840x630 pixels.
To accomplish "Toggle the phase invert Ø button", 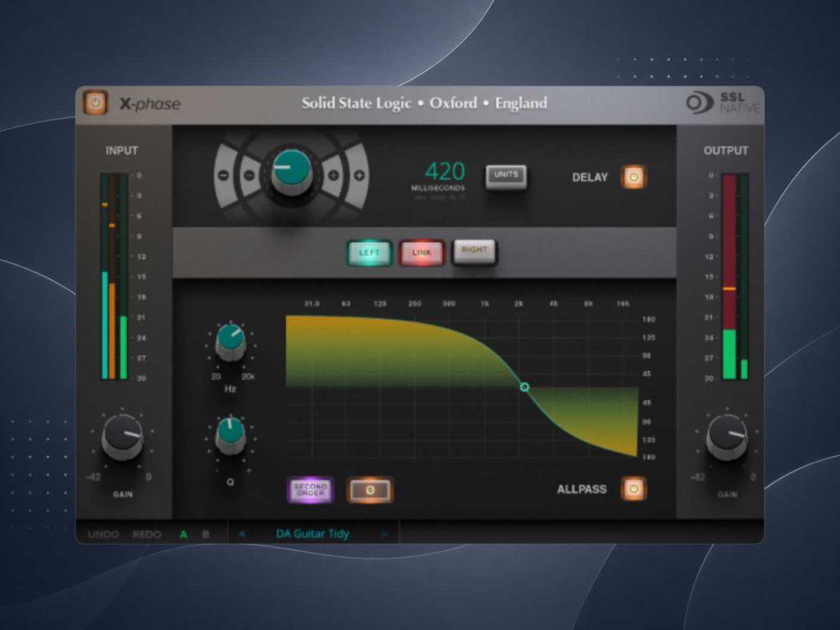I will click(370, 491).
